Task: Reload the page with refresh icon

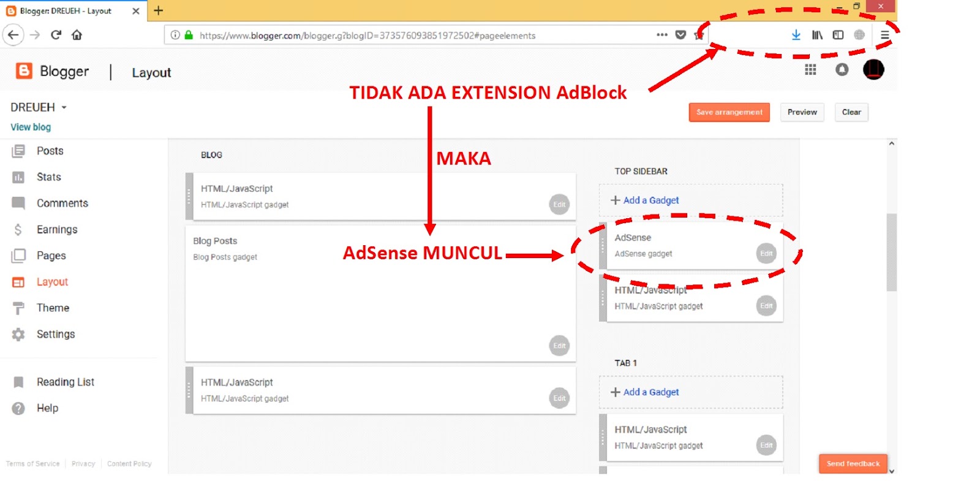Action: pyautogui.click(x=56, y=35)
